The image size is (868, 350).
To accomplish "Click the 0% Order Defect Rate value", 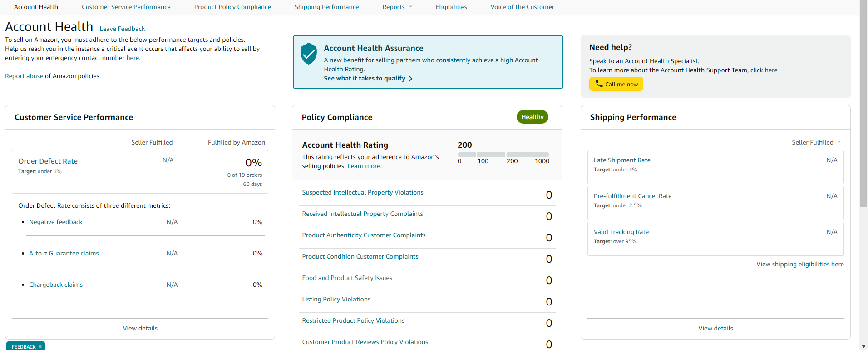I will coord(254,163).
